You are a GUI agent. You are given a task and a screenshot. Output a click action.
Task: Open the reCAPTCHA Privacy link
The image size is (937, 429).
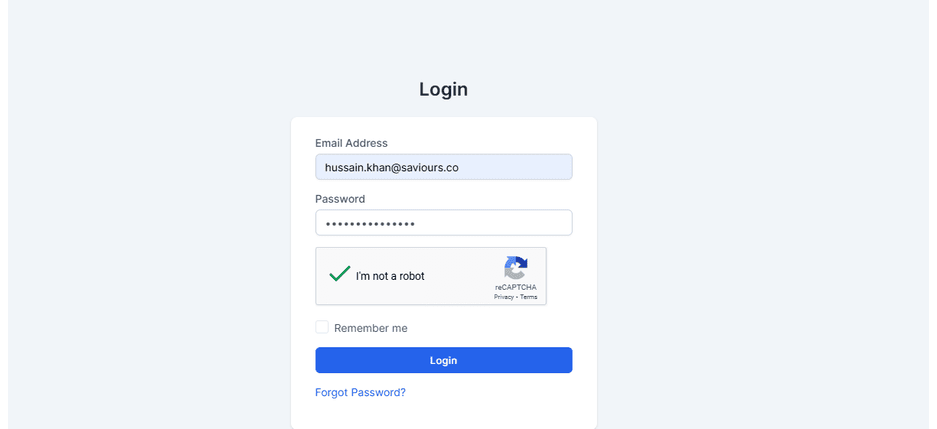(x=503, y=297)
